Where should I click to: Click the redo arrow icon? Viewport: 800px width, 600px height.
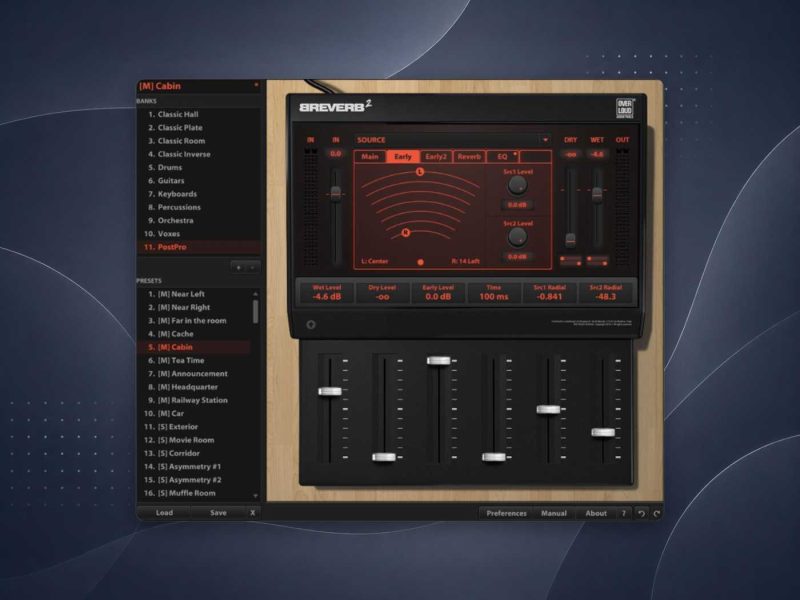tap(657, 513)
